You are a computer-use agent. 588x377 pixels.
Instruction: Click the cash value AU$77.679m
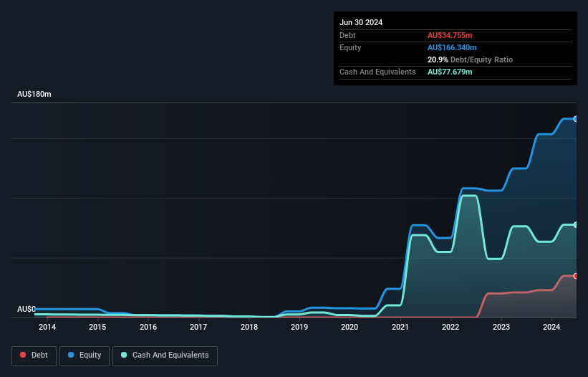[450, 72]
